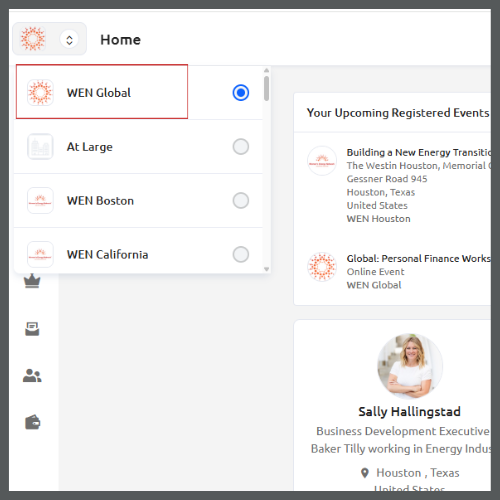Viewport: 500px width, 500px height.
Task: Select the WEN California radio button
Action: click(241, 255)
